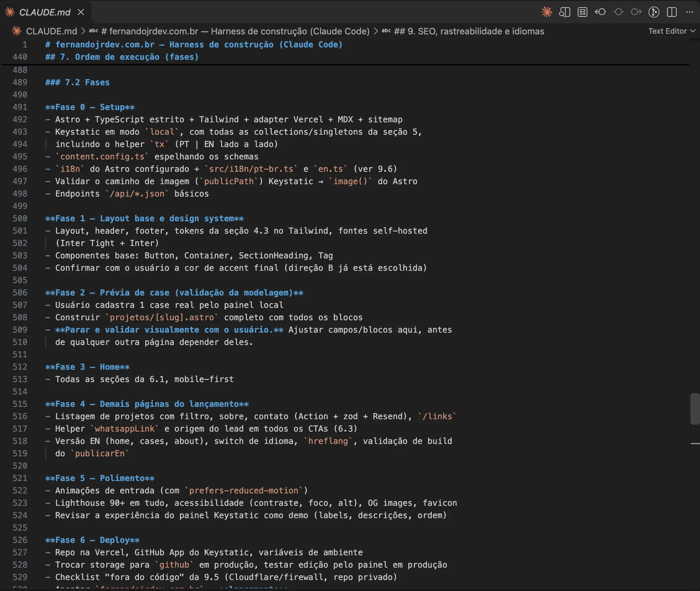Click the rendered-markdown preview toolbar icon
Screen dimensions: 700x591
coord(582,12)
